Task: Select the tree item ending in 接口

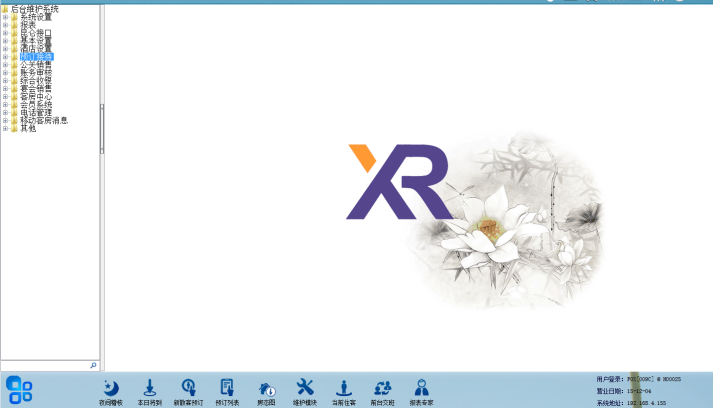Action: point(36,33)
